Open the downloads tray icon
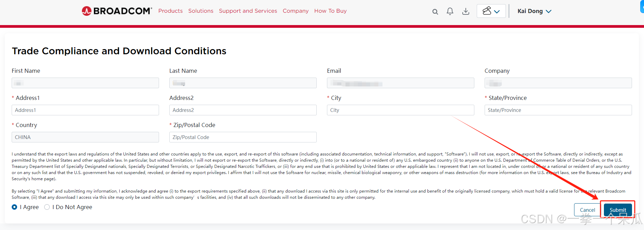Viewport: 644px width, 230px height. (x=466, y=11)
